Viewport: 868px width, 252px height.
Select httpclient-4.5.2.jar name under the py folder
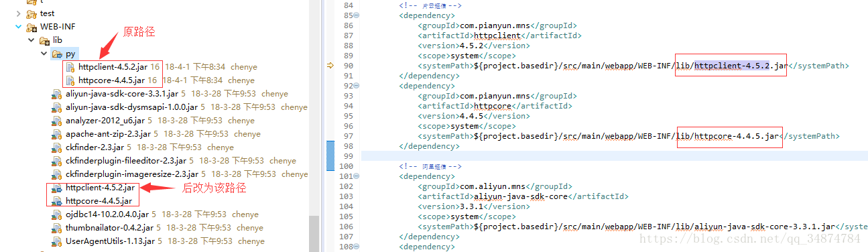click(x=113, y=67)
